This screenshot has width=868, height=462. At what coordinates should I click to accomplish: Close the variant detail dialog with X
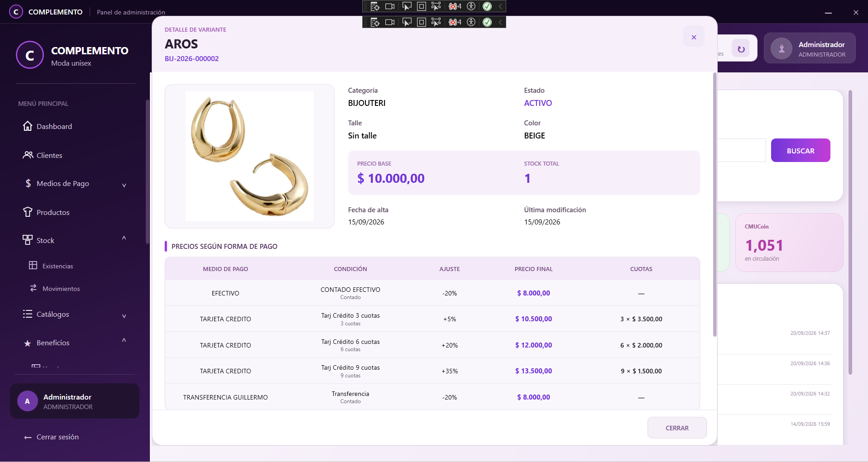coord(694,37)
